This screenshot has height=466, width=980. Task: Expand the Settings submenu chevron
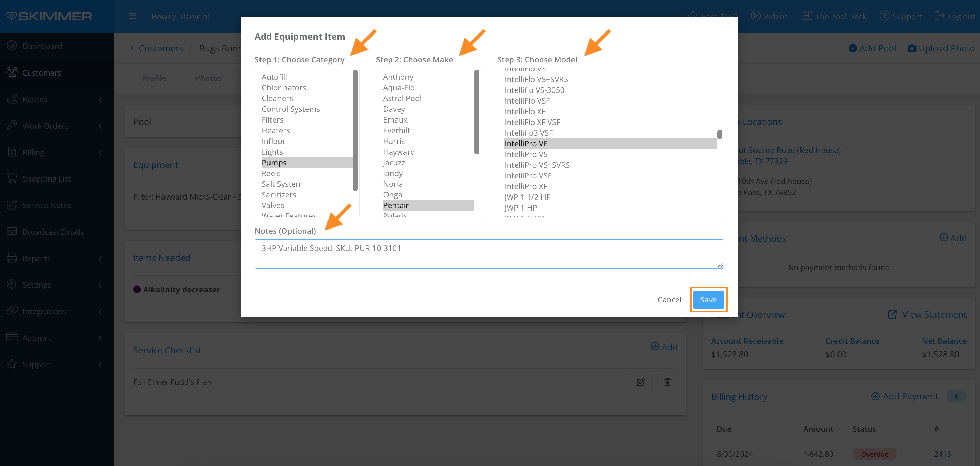coord(100,285)
